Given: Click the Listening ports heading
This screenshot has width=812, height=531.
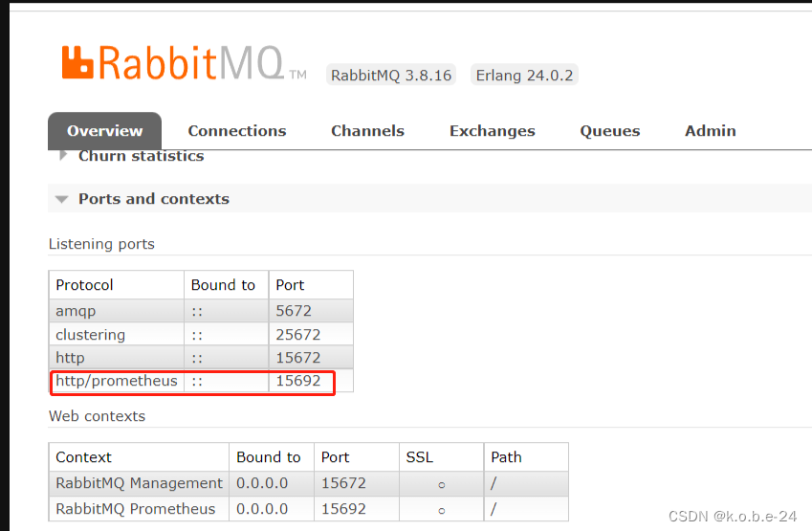Looking at the screenshot, I should point(101,244).
